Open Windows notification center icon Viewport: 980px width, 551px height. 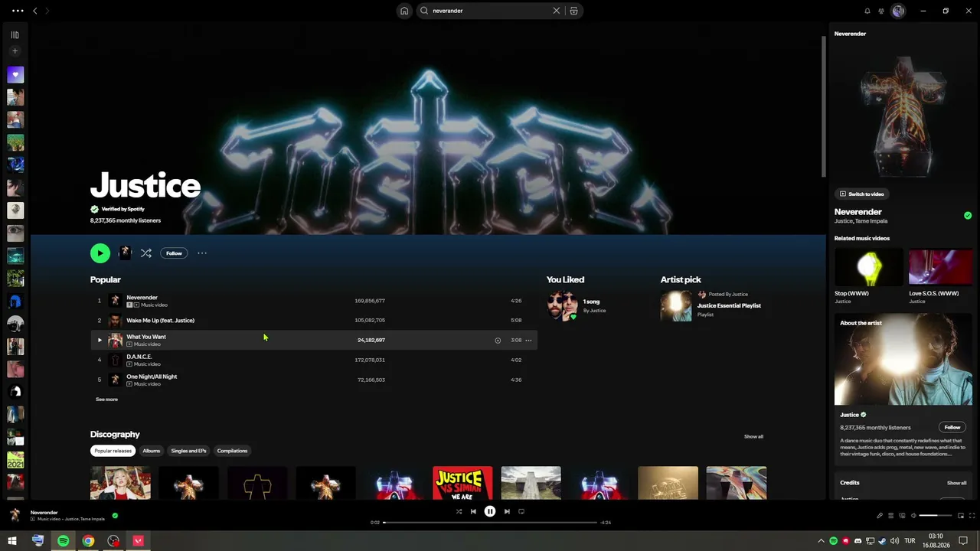point(963,541)
